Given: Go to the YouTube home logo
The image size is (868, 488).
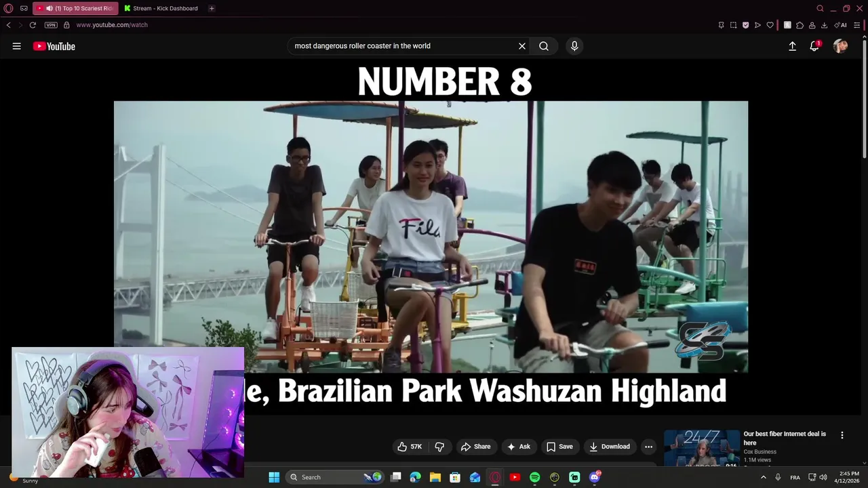Looking at the screenshot, I should [54, 46].
